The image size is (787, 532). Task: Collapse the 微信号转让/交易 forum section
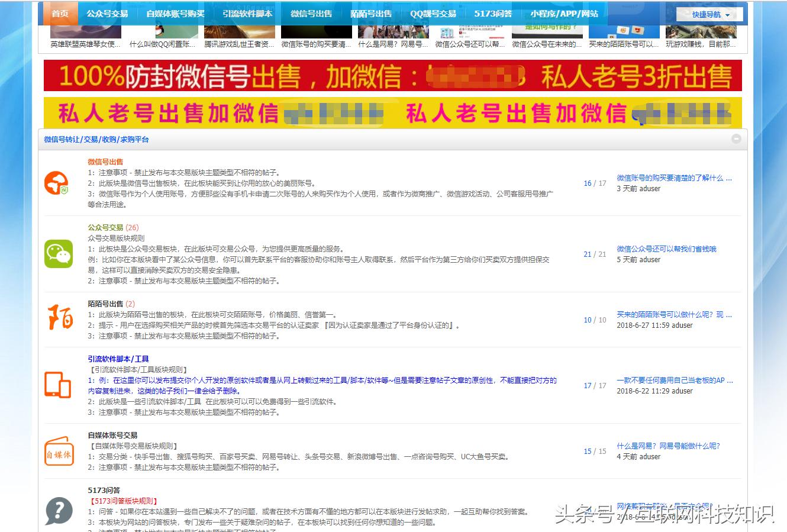coord(736,138)
